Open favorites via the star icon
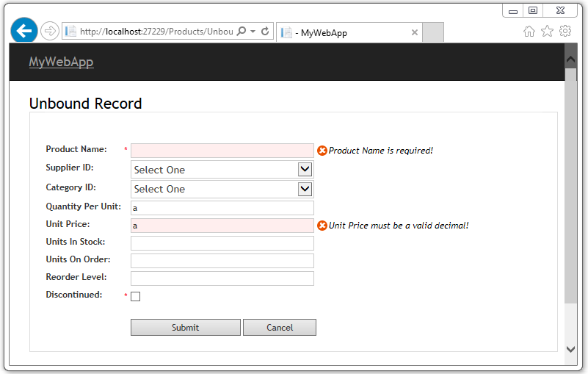 [x=547, y=31]
